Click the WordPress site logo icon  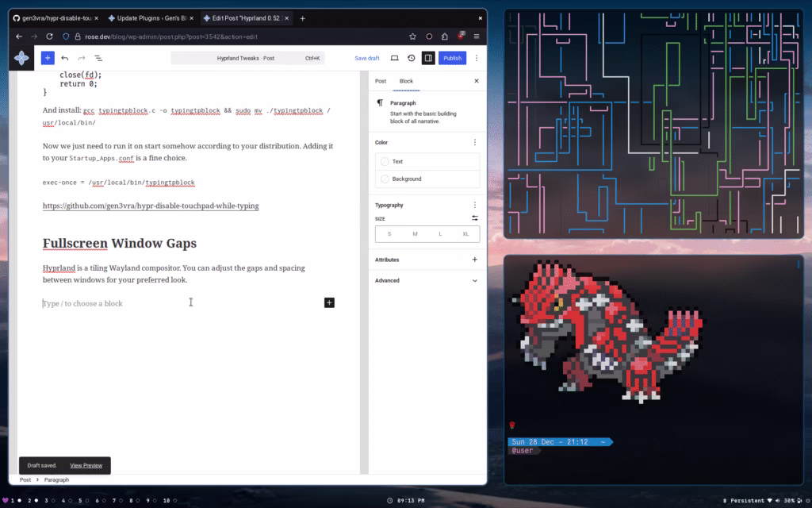point(22,58)
